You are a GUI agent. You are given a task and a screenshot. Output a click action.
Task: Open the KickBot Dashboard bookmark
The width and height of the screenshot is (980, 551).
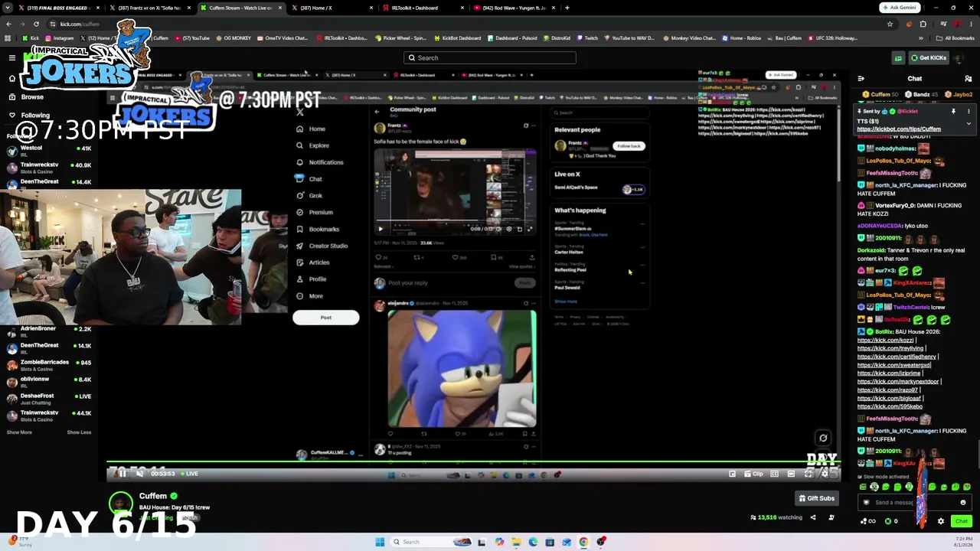tap(458, 38)
